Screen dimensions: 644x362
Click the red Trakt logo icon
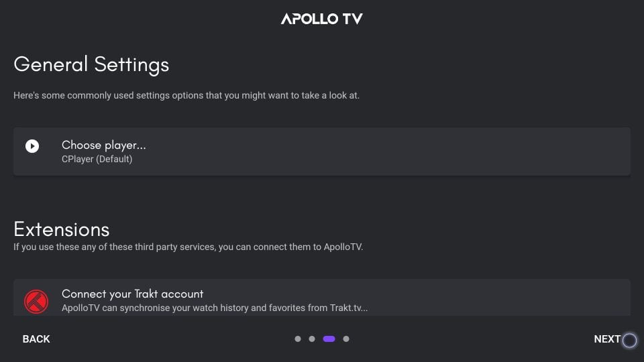[36, 302]
